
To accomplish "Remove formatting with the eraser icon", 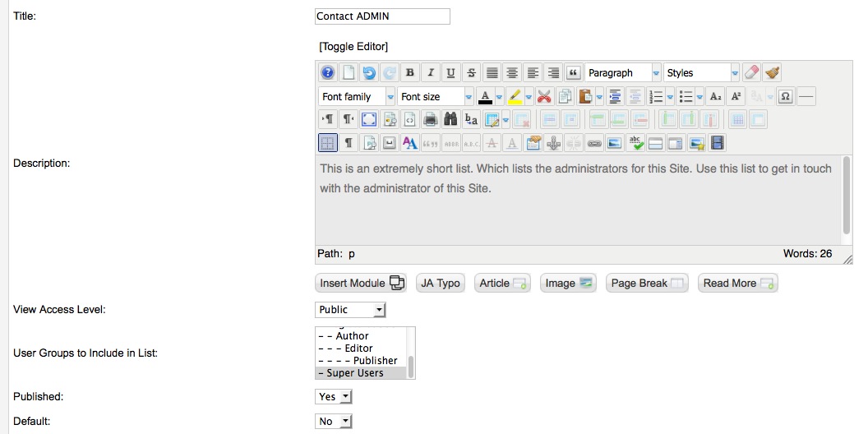I will point(751,72).
